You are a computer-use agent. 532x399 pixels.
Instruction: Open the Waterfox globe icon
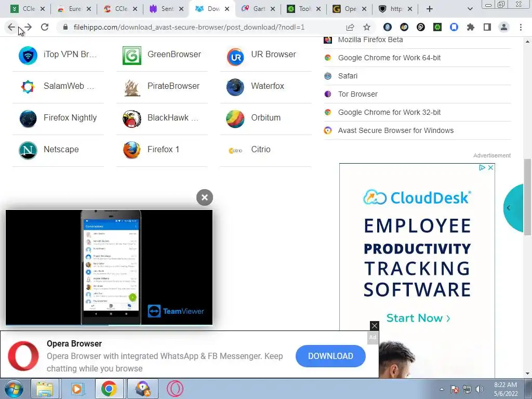click(235, 87)
